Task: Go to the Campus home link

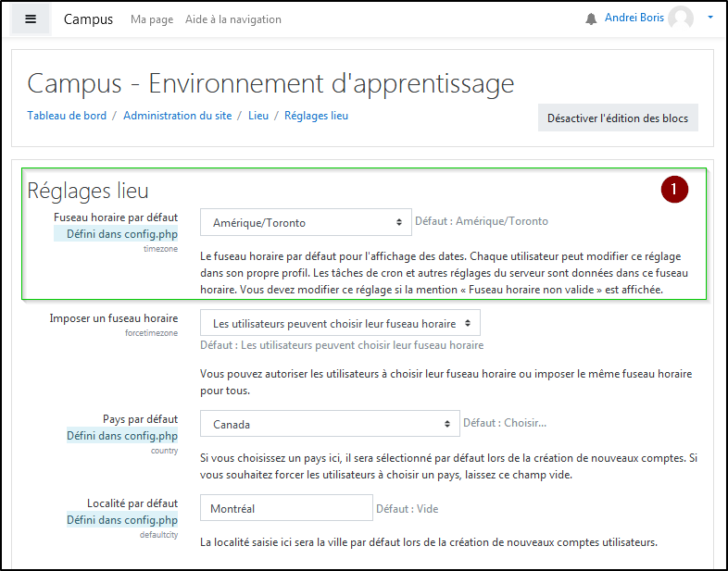Action: pyautogui.click(x=88, y=19)
